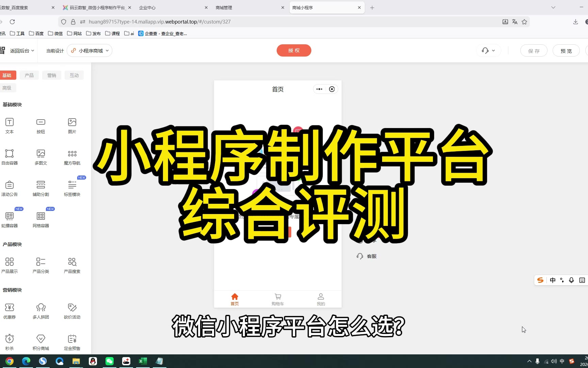588x368 pixels.
Task: Open the browser translate page icon
Action: point(515,22)
